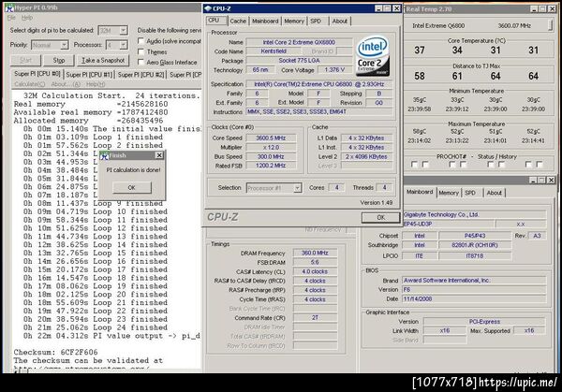Click the Real Temp side button at top right
Screen dimensions: 562x392
pyautogui.click(x=551, y=25)
